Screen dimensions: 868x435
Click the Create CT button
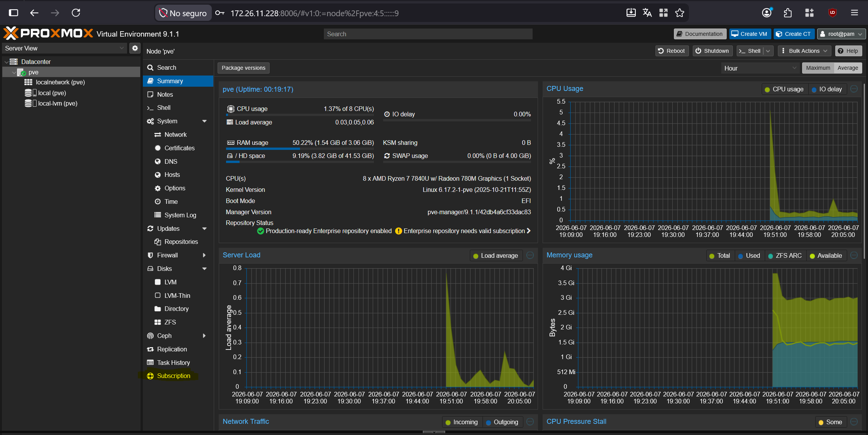[x=794, y=34]
